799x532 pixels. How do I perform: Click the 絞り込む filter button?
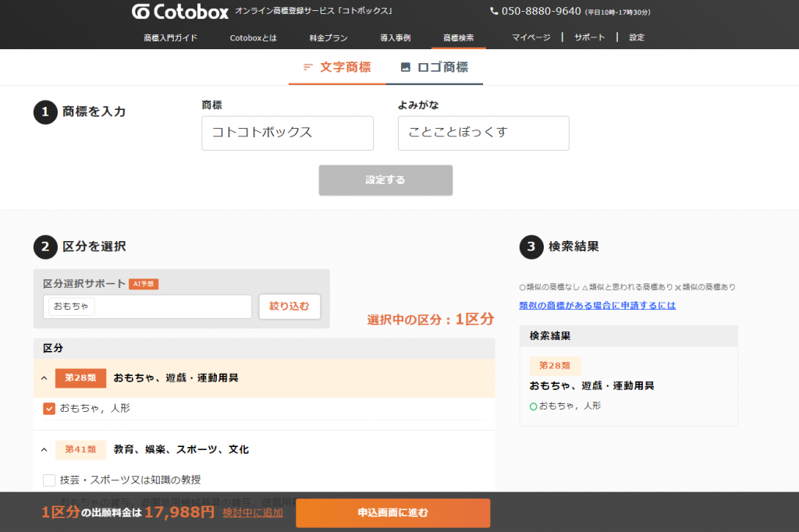coord(289,307)
